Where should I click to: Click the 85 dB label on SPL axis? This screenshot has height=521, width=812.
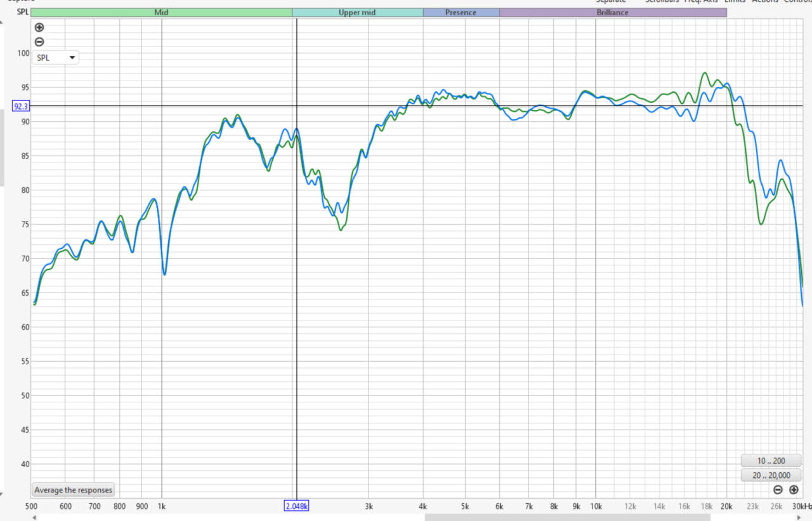coord(25,156)
